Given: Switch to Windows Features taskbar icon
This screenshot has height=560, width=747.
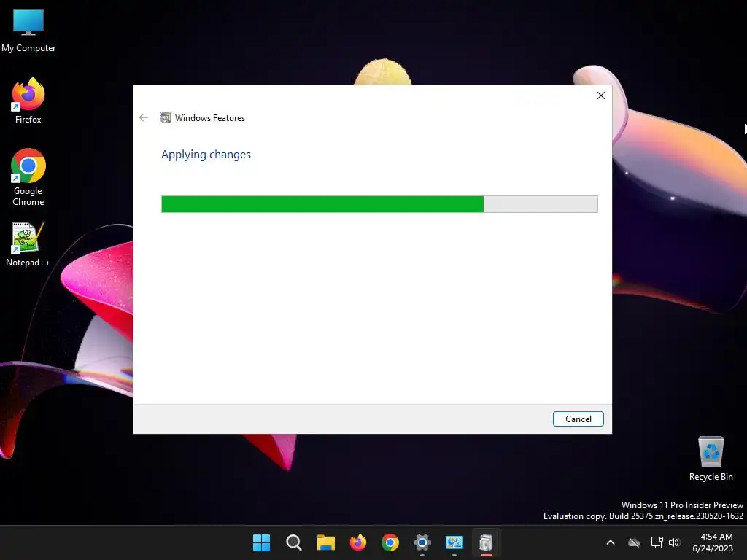Looking at the screenshot, I should (486, 542).
